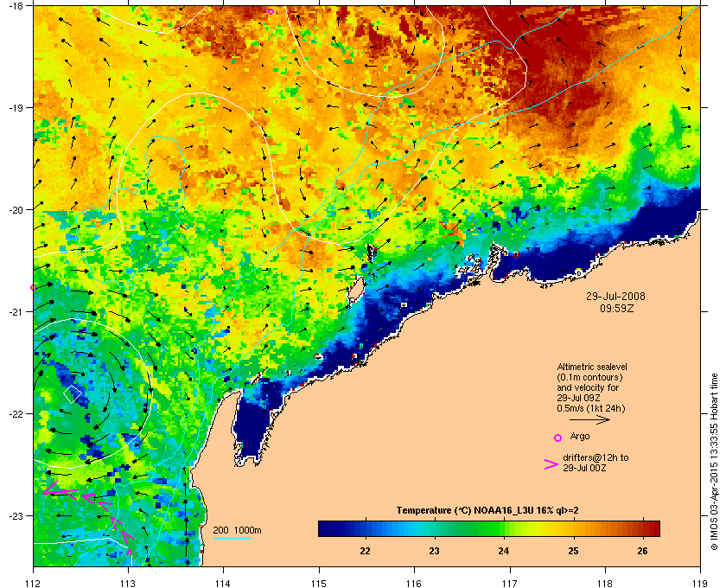Image resolution: width=726 pixels, height=588 pixels.
Task: Click the 'Argo' legend label
Action: pyautogui.click(x=580, y=437)
